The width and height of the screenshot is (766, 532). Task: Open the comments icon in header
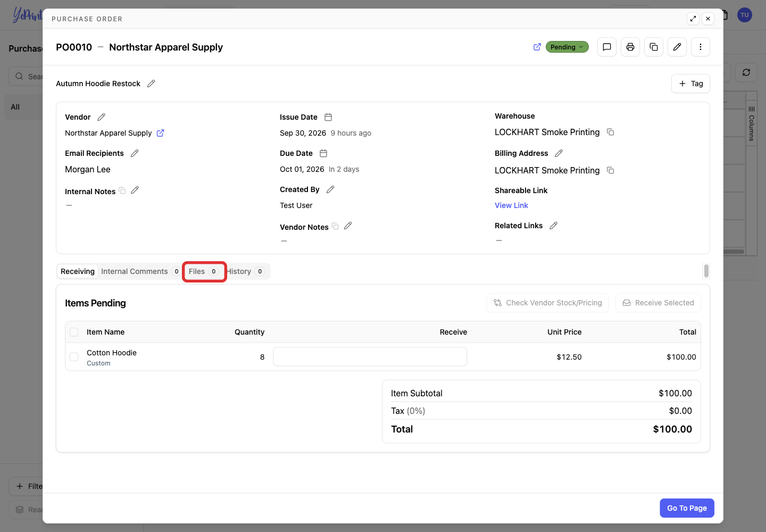point(607,47)
